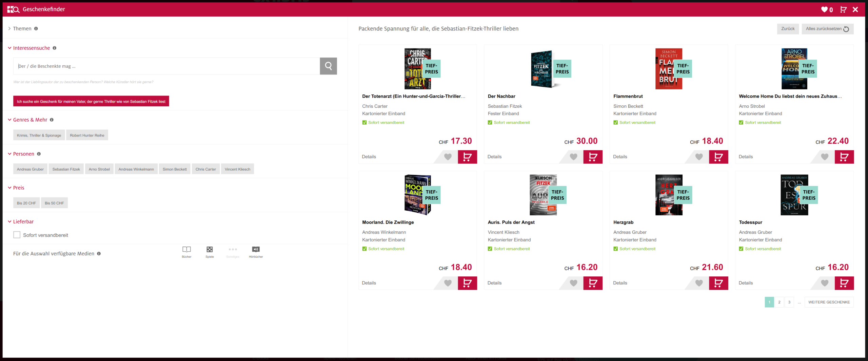
Task: Add Der Totenarzt to wishlist
Action: pyautogui.click(x=448, y=157)
